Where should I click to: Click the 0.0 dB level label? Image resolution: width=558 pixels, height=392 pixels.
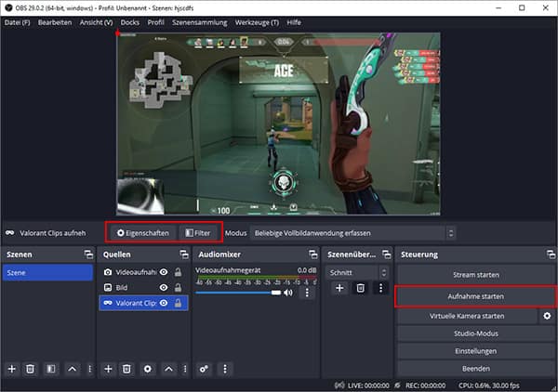pos(307,270)
